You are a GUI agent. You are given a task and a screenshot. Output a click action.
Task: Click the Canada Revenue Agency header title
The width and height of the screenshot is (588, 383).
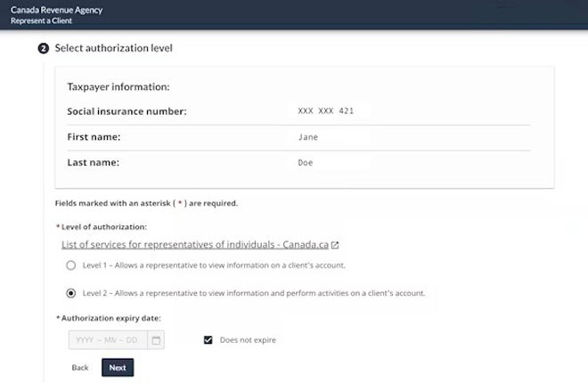[57, 10]
